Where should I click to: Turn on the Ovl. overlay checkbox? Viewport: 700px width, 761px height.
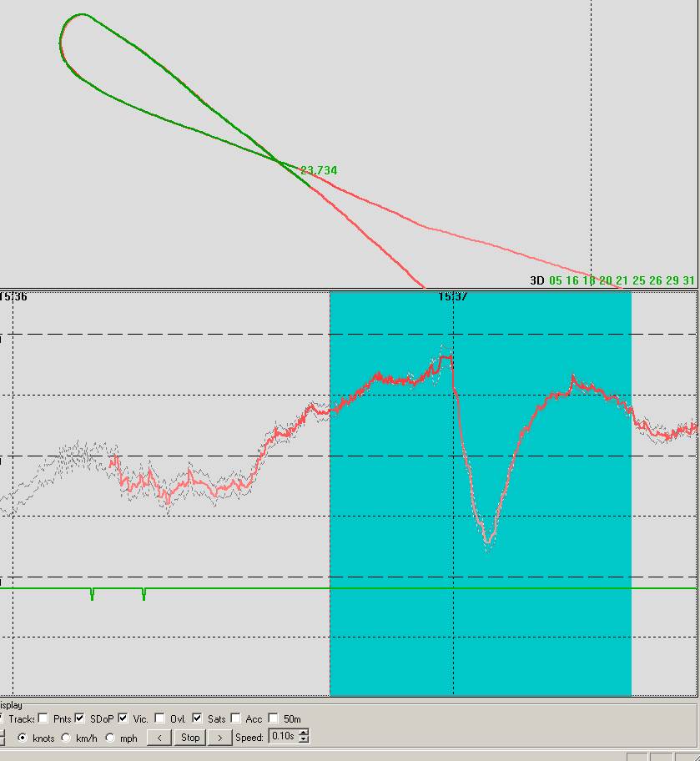160,718
